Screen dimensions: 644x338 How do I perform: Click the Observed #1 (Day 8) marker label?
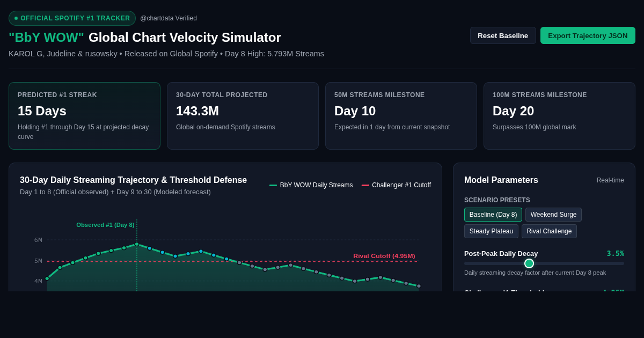(x=105, y=225)
